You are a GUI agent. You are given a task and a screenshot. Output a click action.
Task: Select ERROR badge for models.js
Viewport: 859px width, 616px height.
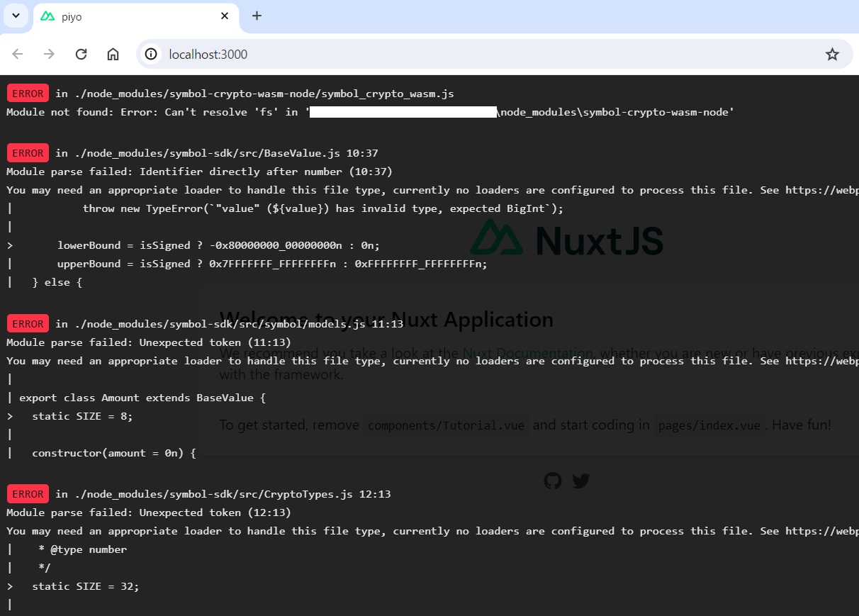point(28,324)
